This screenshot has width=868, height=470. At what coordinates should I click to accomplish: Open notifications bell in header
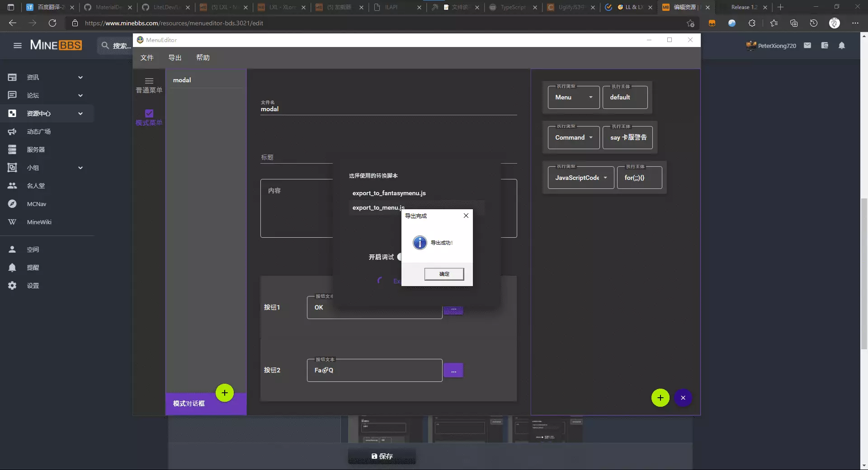[x=842, y=45]
